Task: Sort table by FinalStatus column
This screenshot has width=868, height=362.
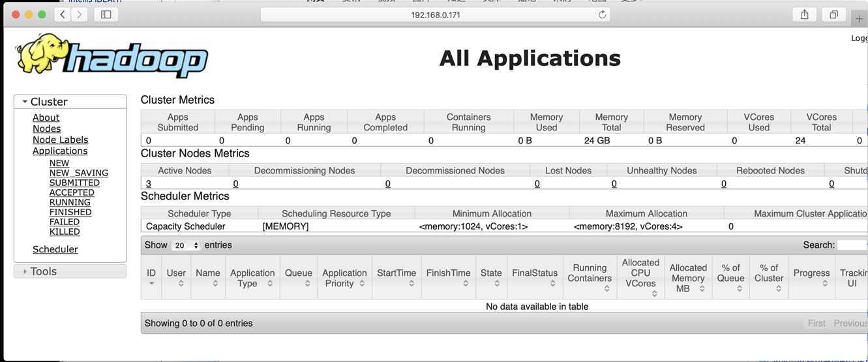Action: tap(535, 277)
